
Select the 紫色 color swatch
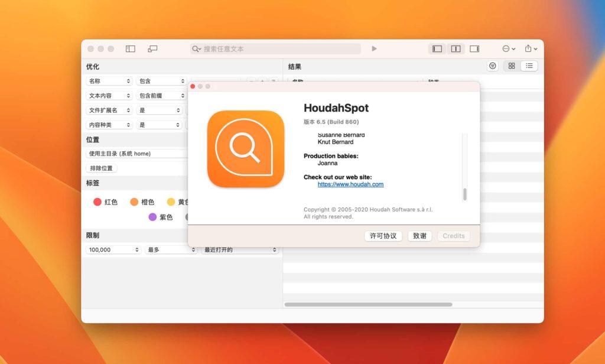[x=152, y=217]
